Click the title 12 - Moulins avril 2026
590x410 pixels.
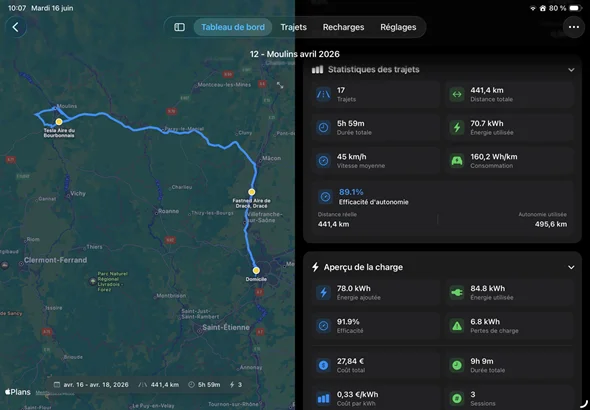[295, 54]
